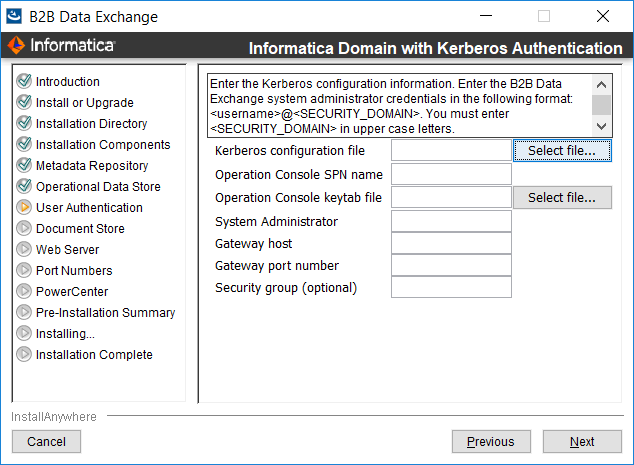Click the Installation Directory checkmark icon
The image size is (634, 465).
24,123
